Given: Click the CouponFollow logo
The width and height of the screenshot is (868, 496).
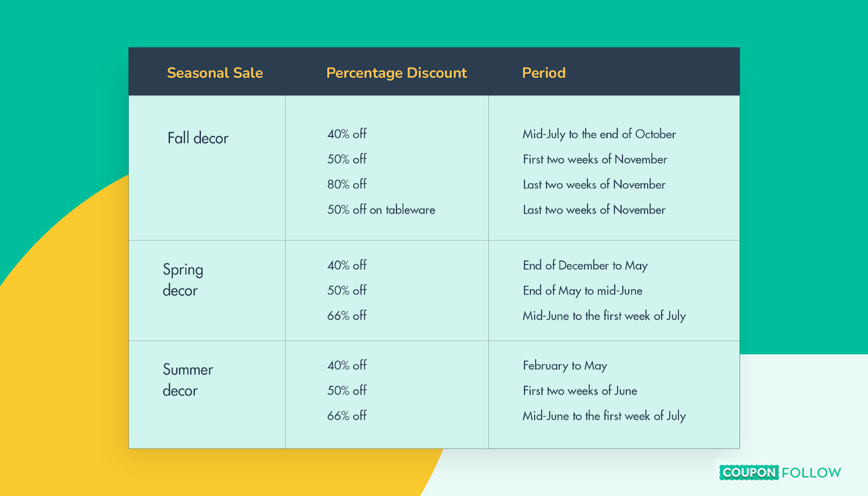Looking at the screenshot, I should point(780,473).
